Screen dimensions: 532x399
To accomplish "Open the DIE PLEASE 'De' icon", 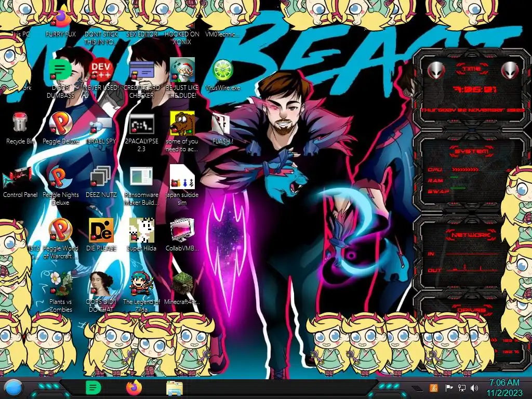I will click(101, 230).
